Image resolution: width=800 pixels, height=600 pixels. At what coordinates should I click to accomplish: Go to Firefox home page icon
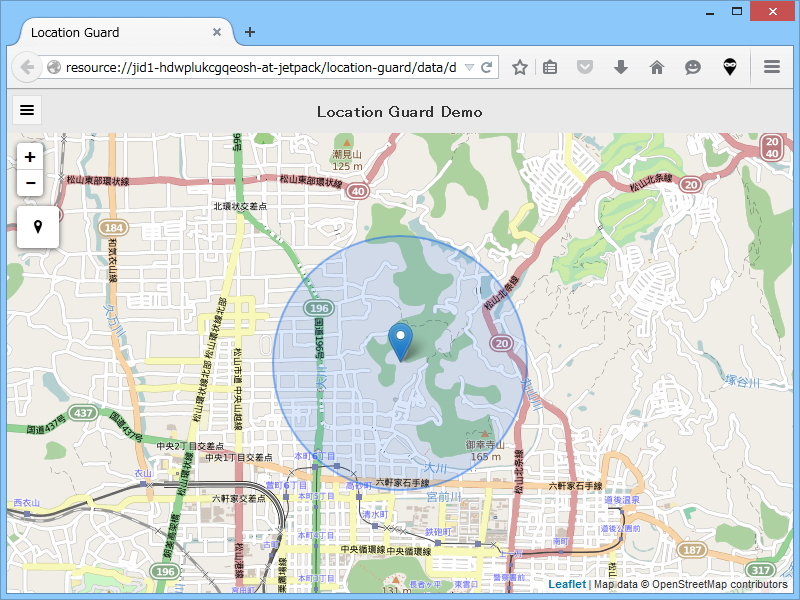pos(657,67)
